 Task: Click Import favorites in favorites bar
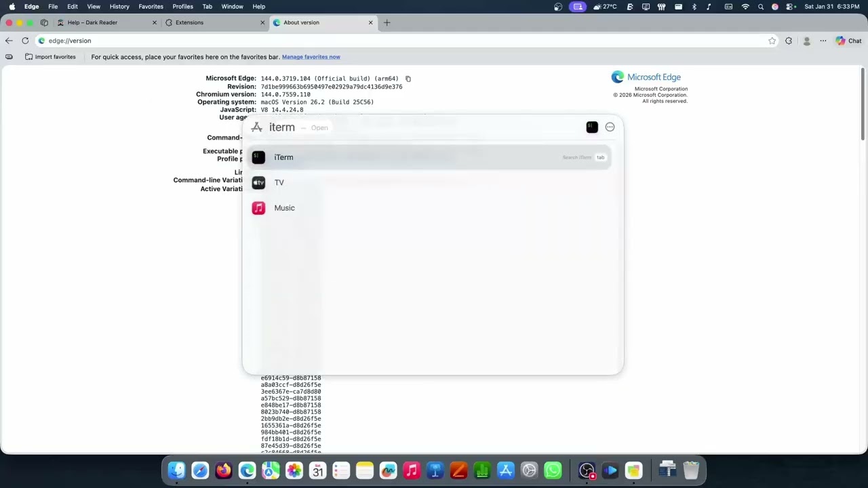point(50,57)
